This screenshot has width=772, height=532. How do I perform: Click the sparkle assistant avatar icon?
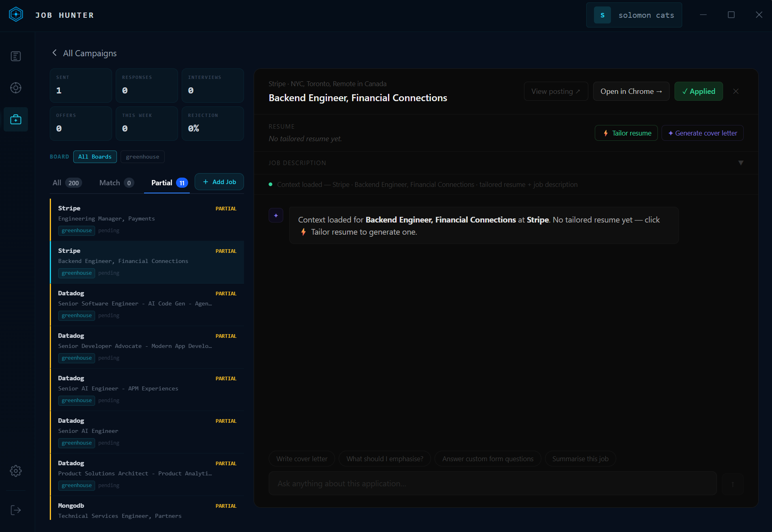[x=276, y=215]
